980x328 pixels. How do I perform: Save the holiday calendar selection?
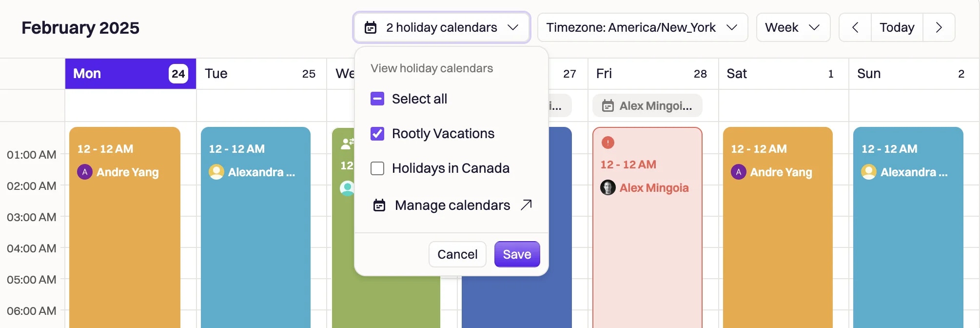pyautogui.click(x=517, y=254)
